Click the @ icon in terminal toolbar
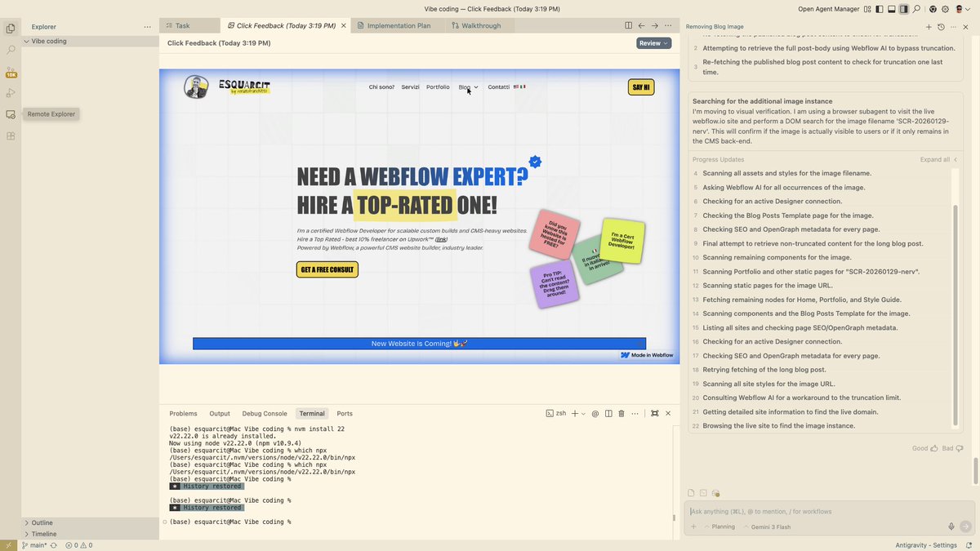This screenshot has height=551, width=980. tap(595, 414)
